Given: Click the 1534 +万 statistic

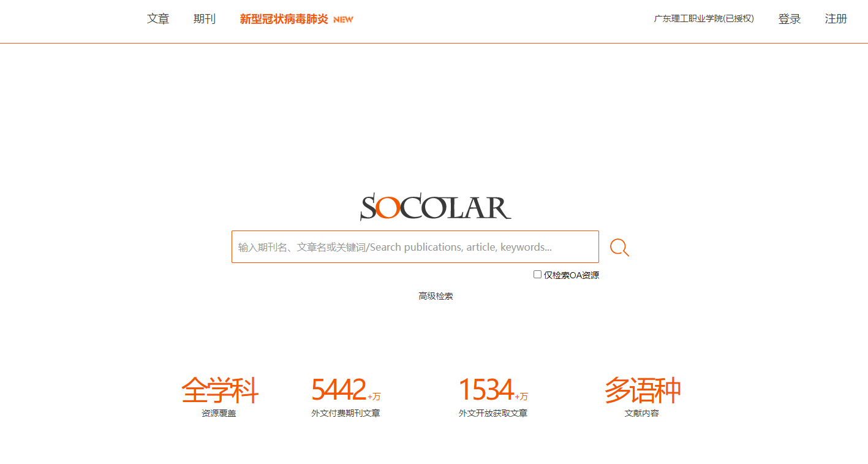Looking at the screenshot, I should coord(493,390).
